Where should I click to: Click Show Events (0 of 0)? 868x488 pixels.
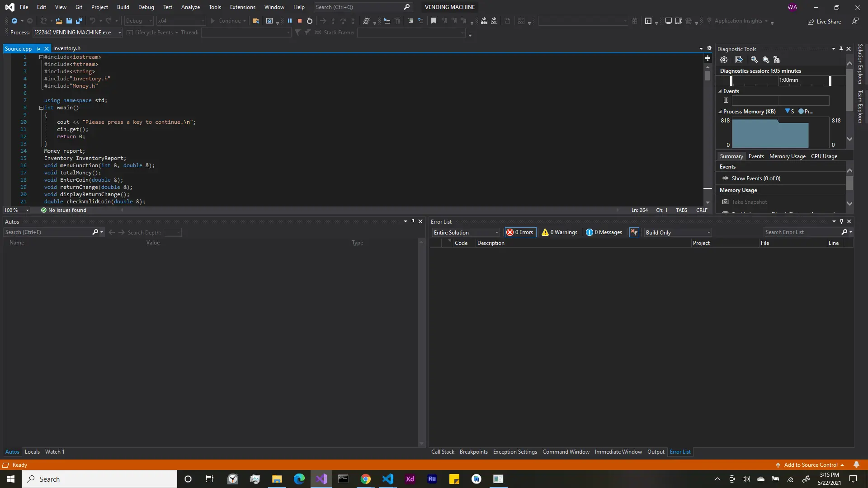pyautogui.click(x=756, y=178)
